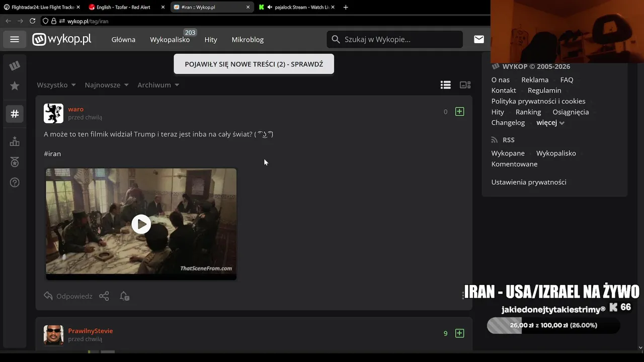Viewport: 644px width, 362px height.
Task: Click the donation goal progress bar
Action: pyautogui.click(x=553, y=325)
